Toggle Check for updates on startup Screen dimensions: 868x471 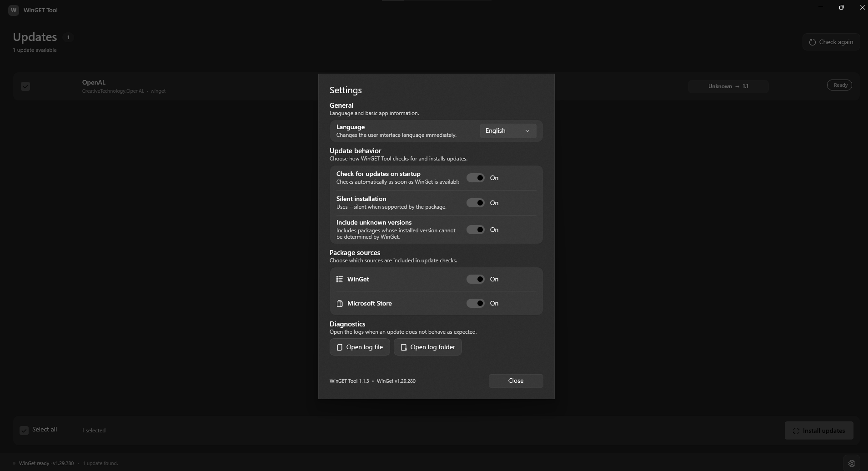[x=476, y=178]
